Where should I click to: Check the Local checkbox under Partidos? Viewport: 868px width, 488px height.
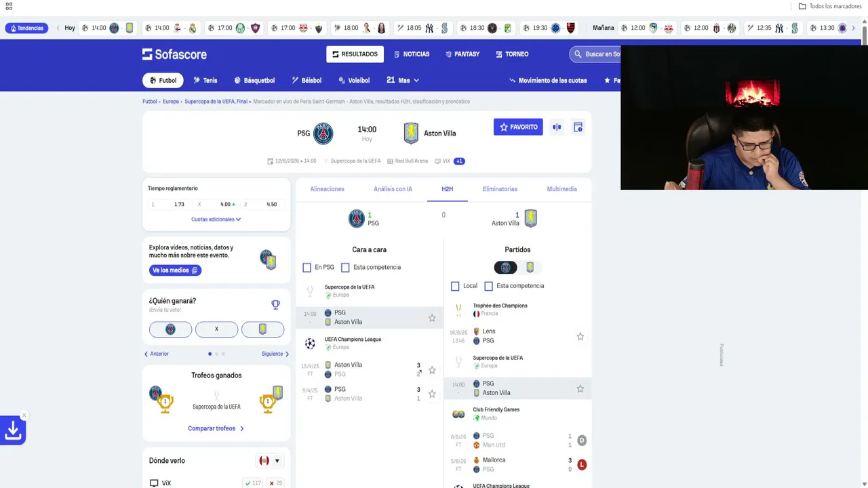[x=455, y=286]
